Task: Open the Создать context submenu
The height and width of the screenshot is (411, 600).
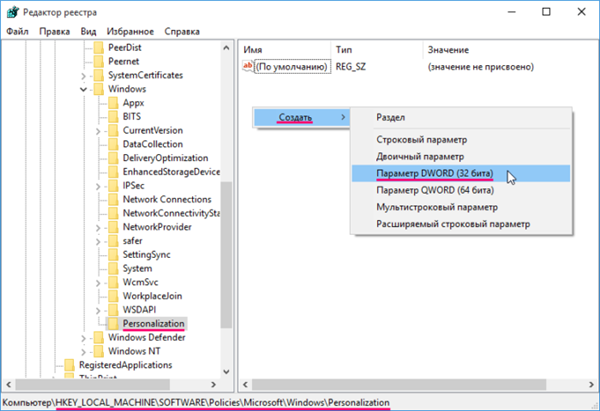Action: click(302, 117)
